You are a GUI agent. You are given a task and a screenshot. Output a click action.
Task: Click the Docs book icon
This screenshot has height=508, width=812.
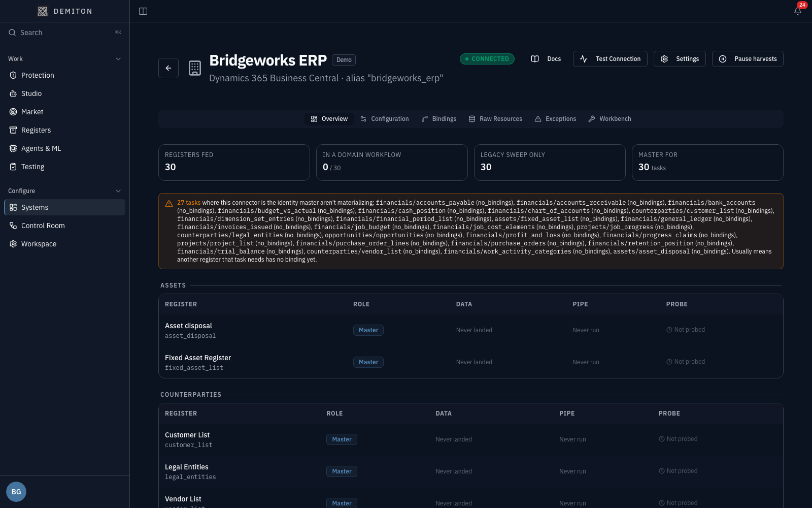coord(535,59)
